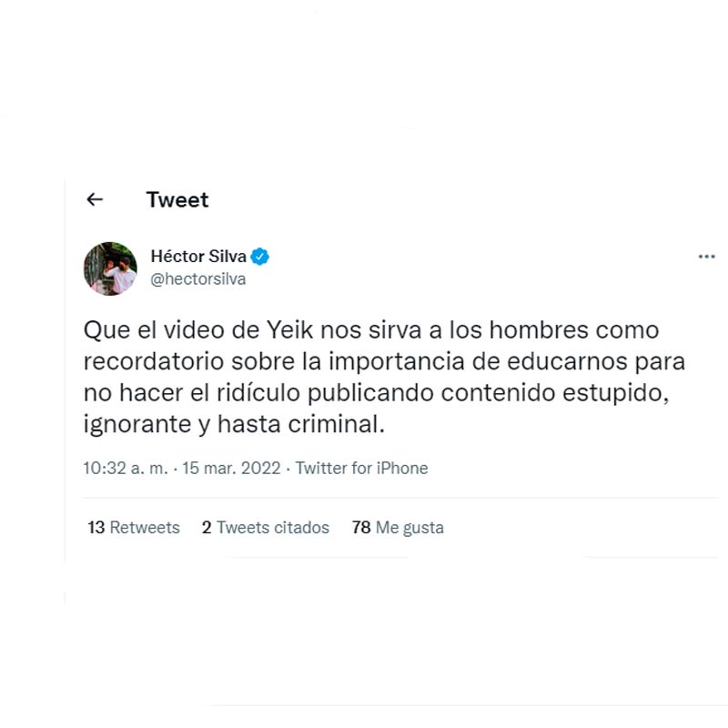
Task: Click the word ridículo in the tweet
Action: click(258, 393)
